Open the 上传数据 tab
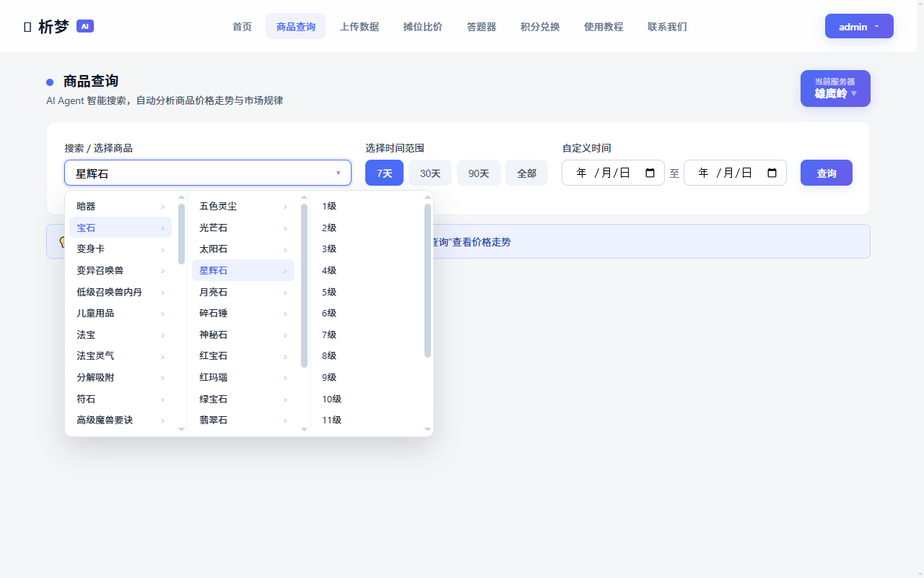The width and height of the screenshot is (924, 578). [359, 26]
